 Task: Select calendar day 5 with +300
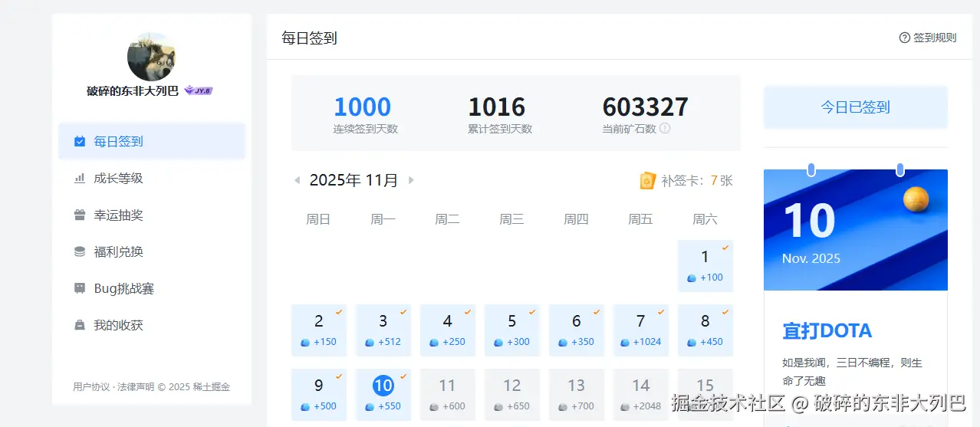(x=512, y=330)
